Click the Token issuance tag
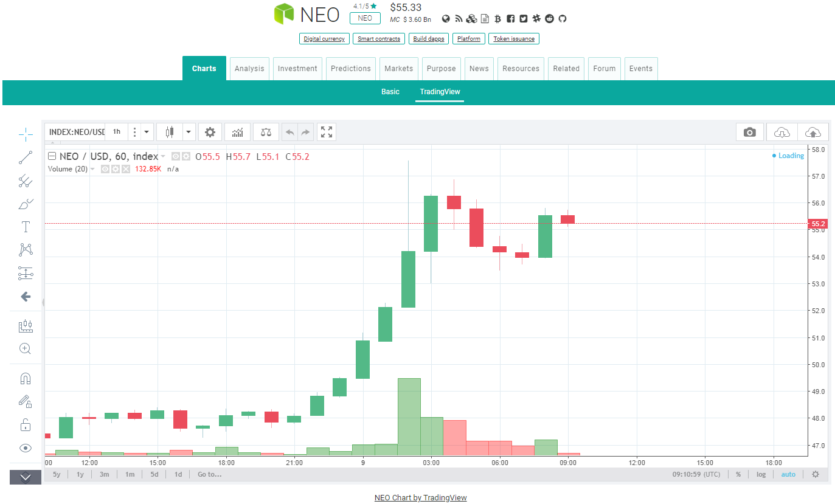This screenshot has width=835, height=504. click(x=514, y=39)
